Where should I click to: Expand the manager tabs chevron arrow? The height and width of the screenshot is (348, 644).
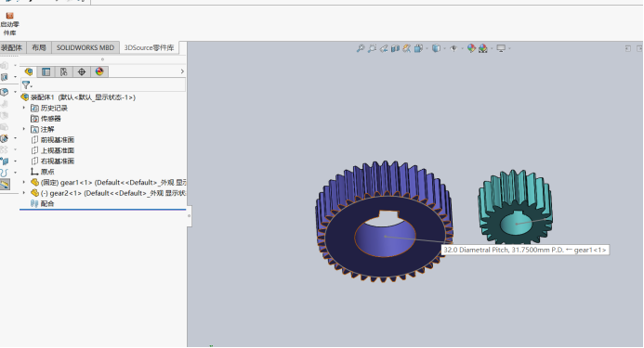(x=182, y=71)
